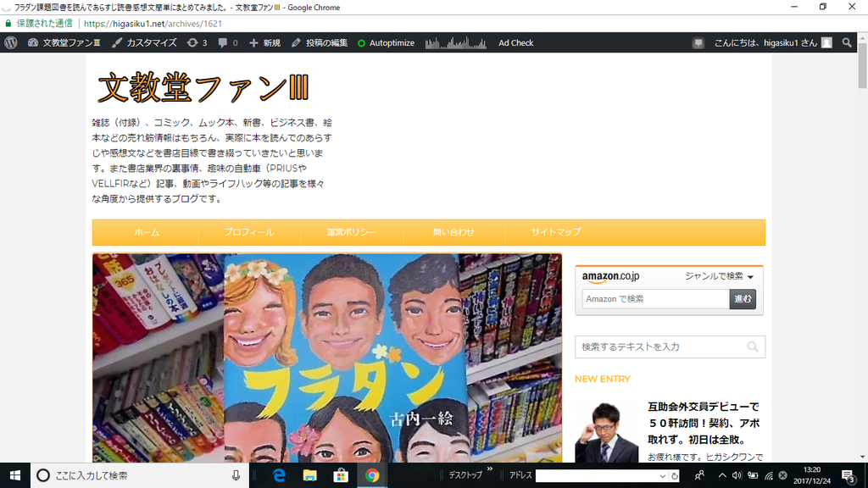Image resolution: width=868 pixels, height=488 pixels.
Task: Open the ホーム navigation tab
Action: pos(146,232)
